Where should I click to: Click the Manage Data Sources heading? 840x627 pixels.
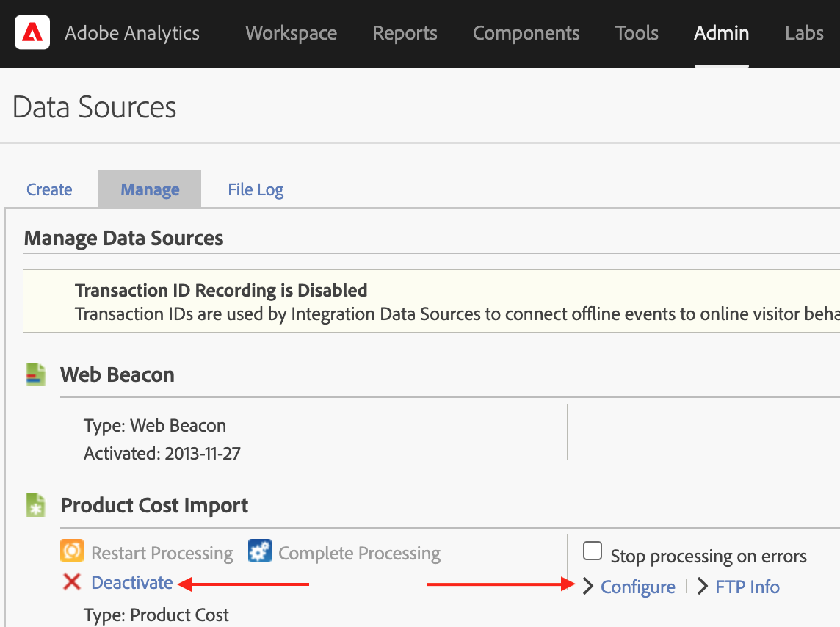pos(124,239)
